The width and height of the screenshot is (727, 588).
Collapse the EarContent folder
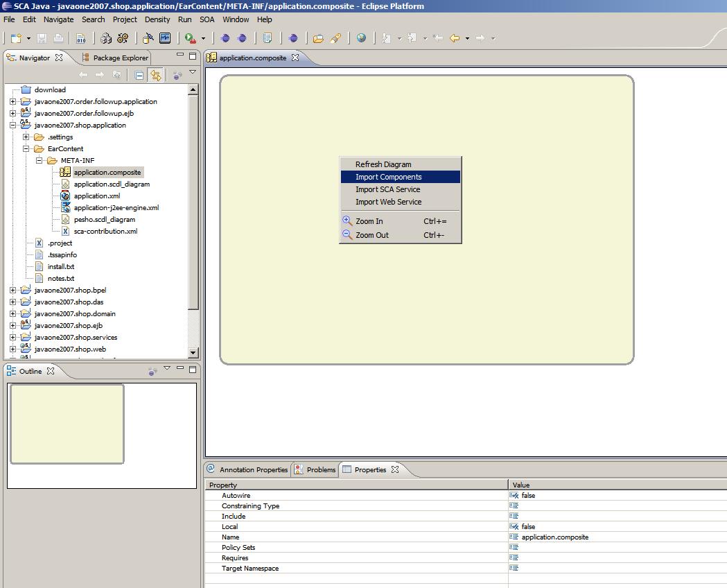click(26, 149)
